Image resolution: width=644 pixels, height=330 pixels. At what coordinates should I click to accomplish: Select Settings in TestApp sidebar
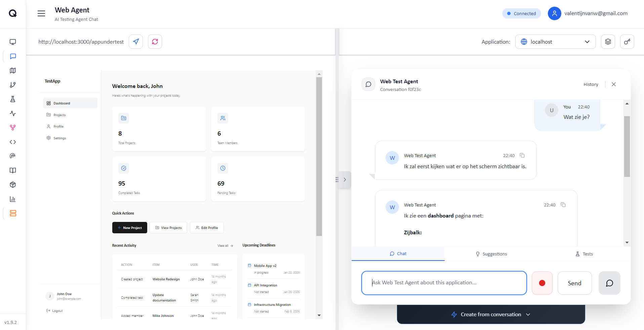[70, 138]
